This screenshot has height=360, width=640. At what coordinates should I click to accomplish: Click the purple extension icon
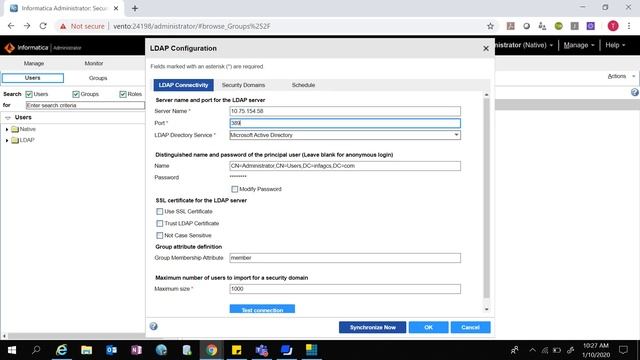click(x=591, y=26)
